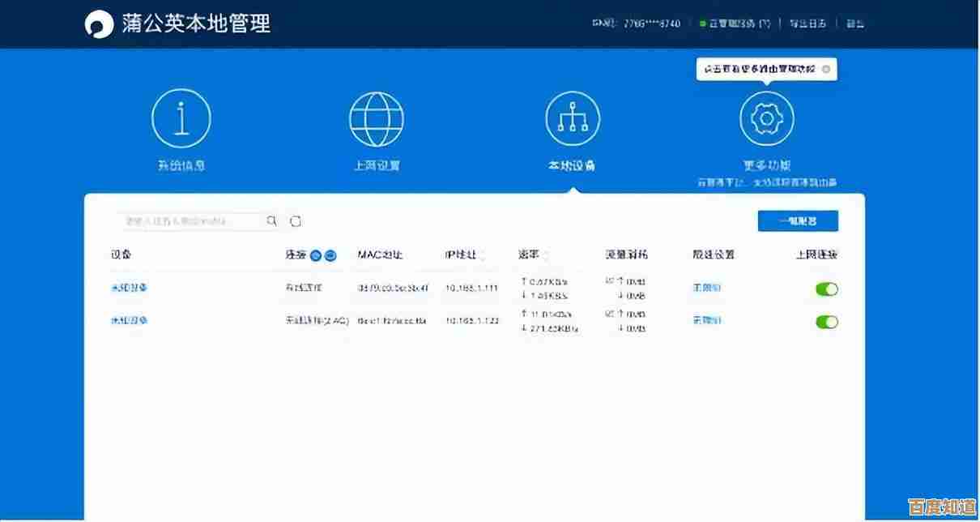Click the 蒲公英 logo icon in the header
Viewport: 980px width, 522px height.
tap(99, 24)
